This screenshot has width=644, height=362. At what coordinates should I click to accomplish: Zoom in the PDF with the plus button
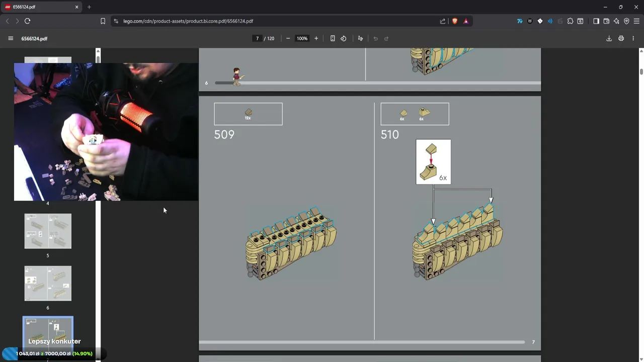coord(316,38)
